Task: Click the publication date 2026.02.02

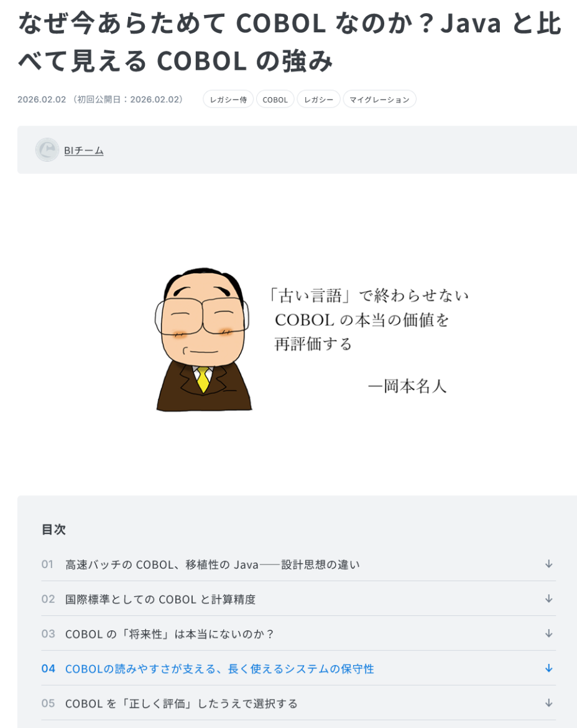Action: pos(42,100)
